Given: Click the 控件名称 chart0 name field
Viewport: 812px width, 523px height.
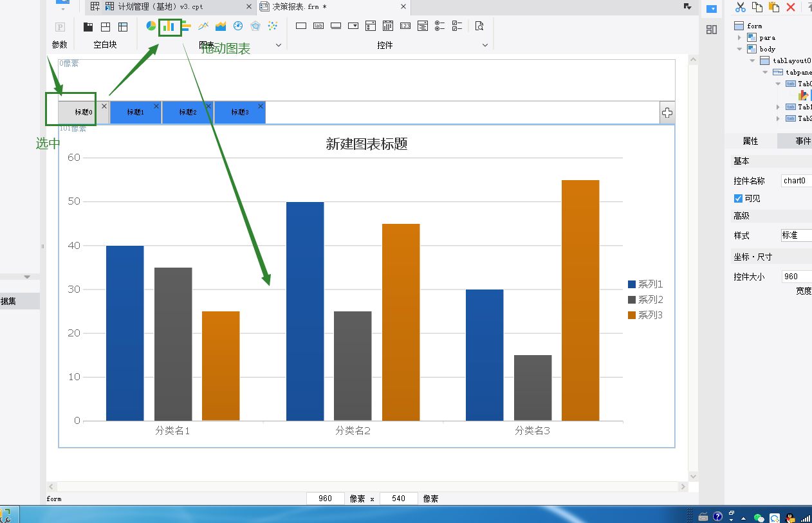Looking at the screenshot, I should pyautogui.click(x=797, y=181).
